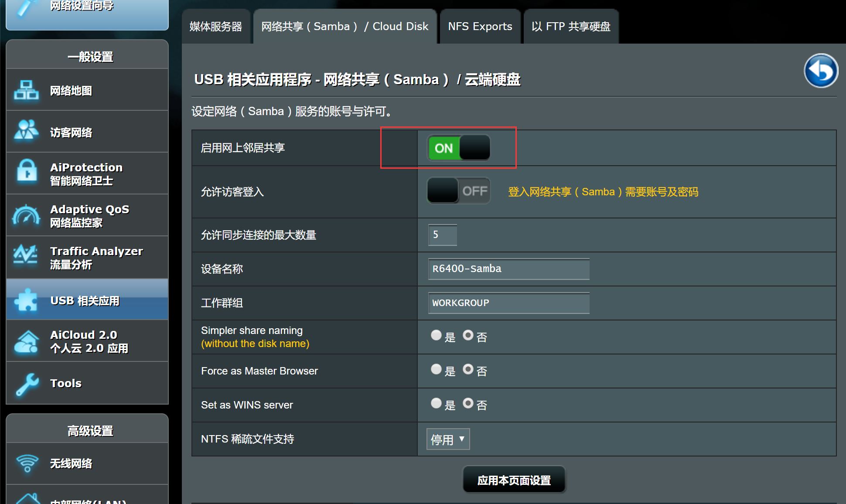Select 否 for Set as WINS server
The width and height of the screenshot is (846, 504).
468,403
